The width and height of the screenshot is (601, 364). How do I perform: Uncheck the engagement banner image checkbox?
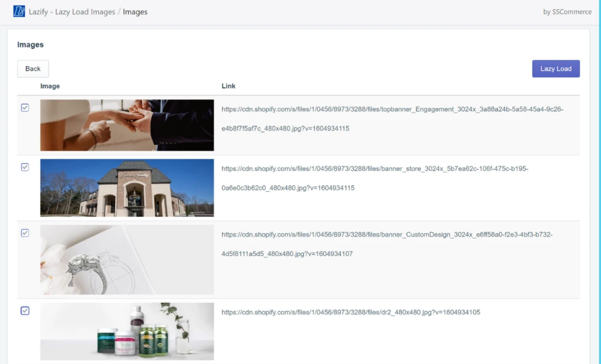[25, 108]
